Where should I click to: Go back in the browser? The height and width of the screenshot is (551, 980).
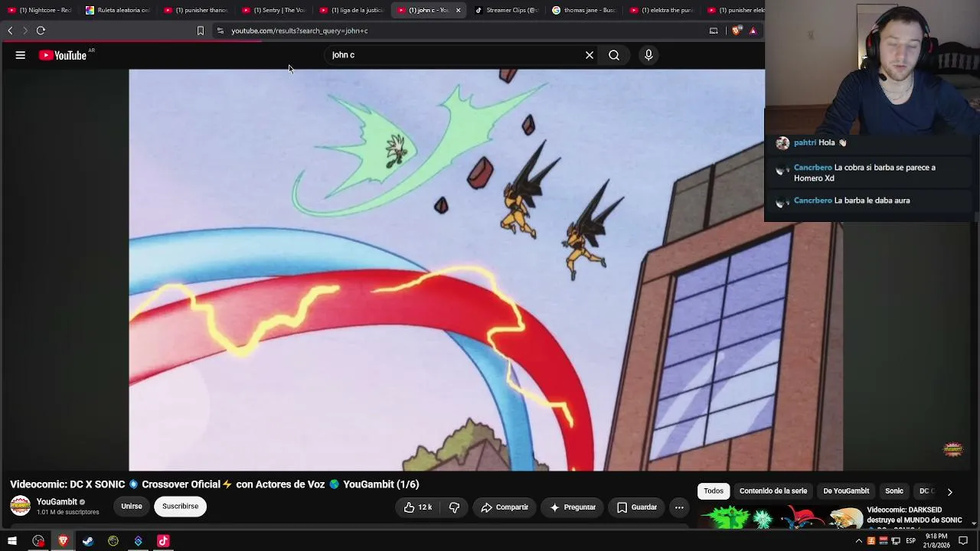[10, 31]
